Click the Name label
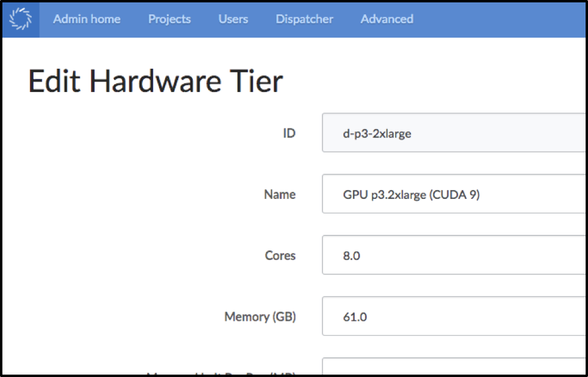Viewport: 588px width, 377px height. pos(279,194)
